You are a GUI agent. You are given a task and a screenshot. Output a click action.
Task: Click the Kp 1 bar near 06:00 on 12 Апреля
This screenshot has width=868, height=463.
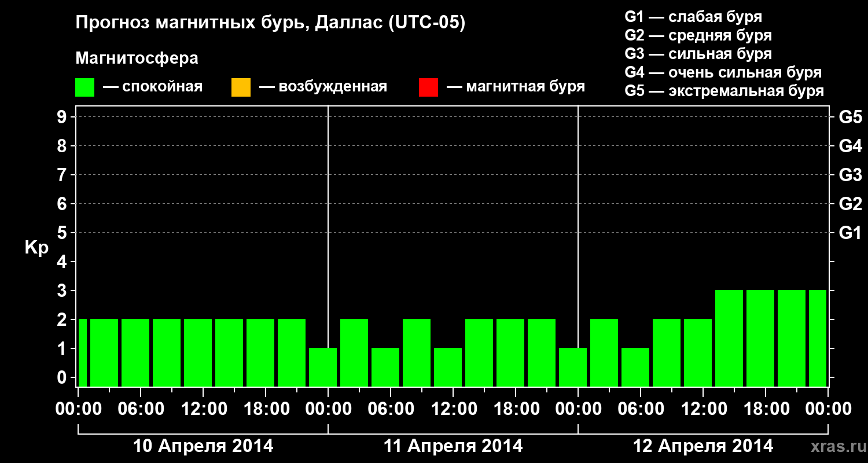tap(635, 367)
